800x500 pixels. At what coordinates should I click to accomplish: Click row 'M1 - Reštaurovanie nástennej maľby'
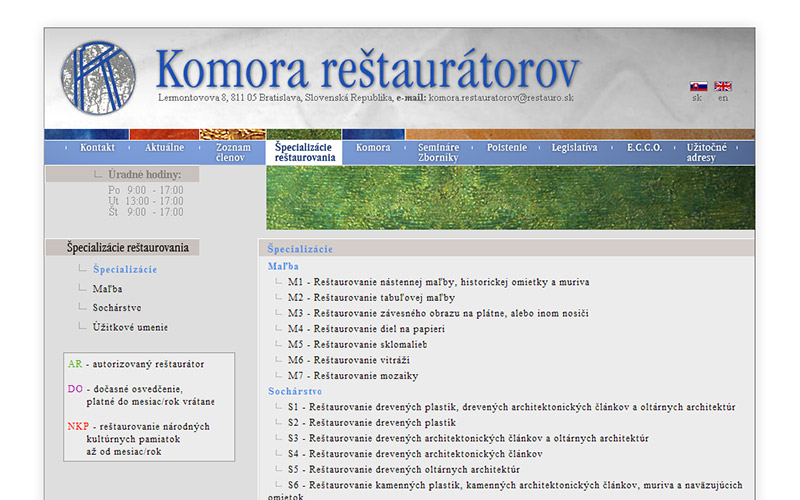click(438, 282)
